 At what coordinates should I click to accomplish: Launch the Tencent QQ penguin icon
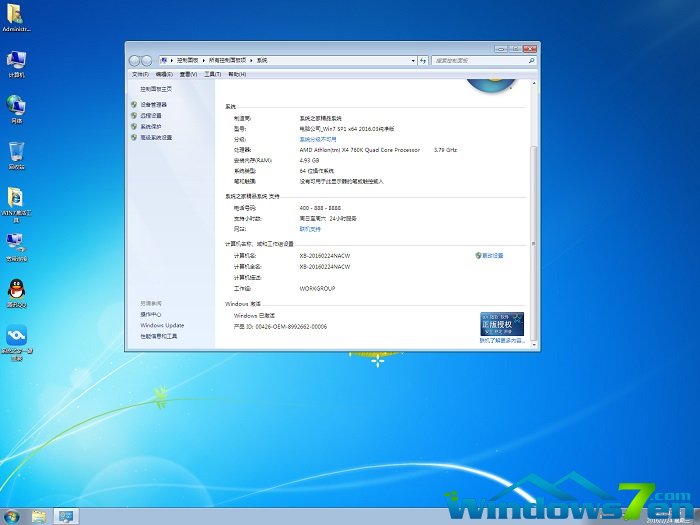[x=16, y=290]
